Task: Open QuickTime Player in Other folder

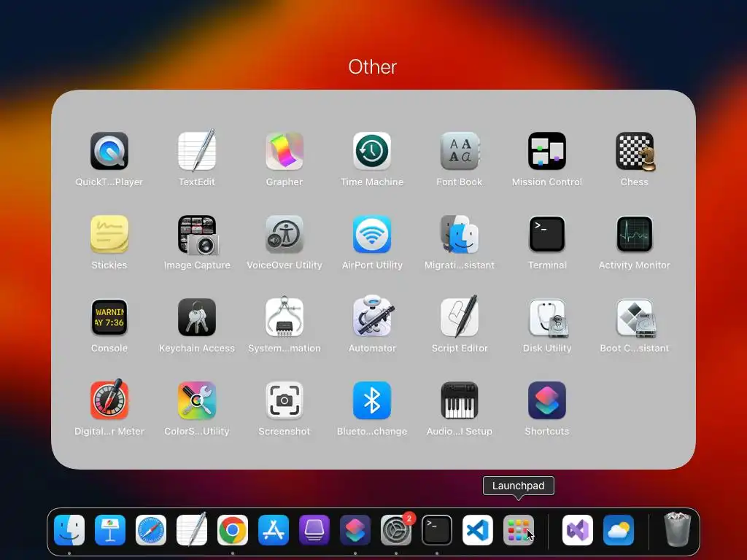Action: pyautogui.click(x=109, y=151)
